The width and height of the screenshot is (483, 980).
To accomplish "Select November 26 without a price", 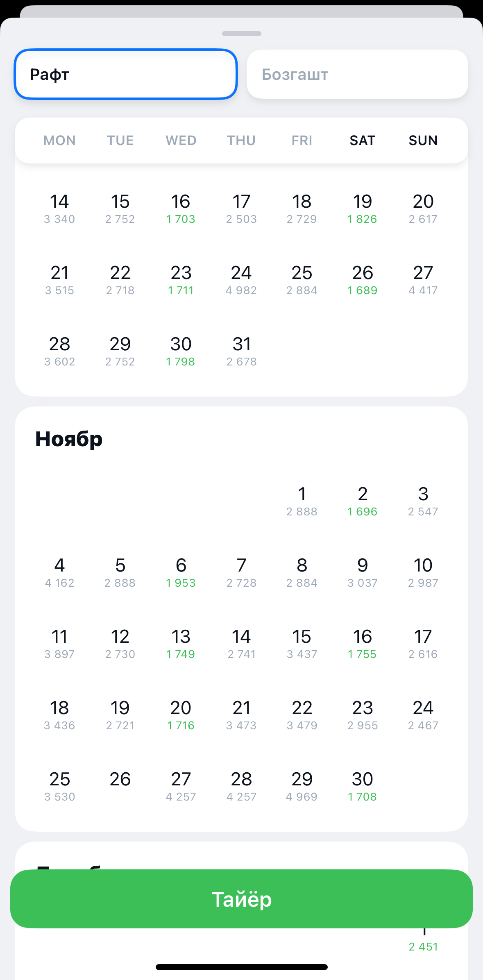I will (x=120, y=780).
